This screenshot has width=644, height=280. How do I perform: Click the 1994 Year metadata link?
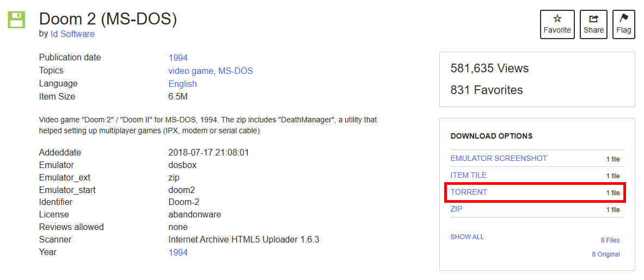click(178, 252)
